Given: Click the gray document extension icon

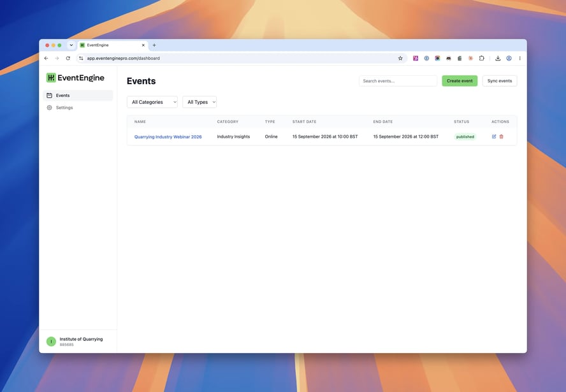Looking at the screenshot, I should (x=460, y=58).
